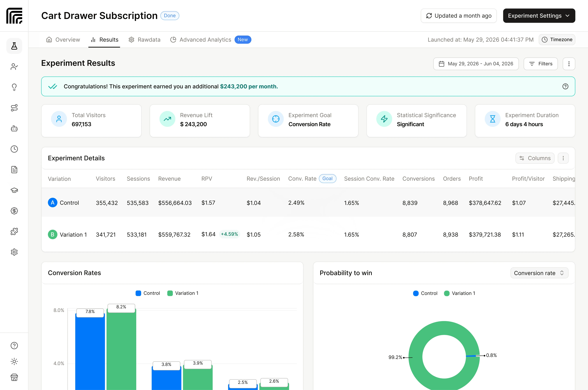Toggle the sun light-mode icon
588x390 pixels.
click(x=14, y=361)
